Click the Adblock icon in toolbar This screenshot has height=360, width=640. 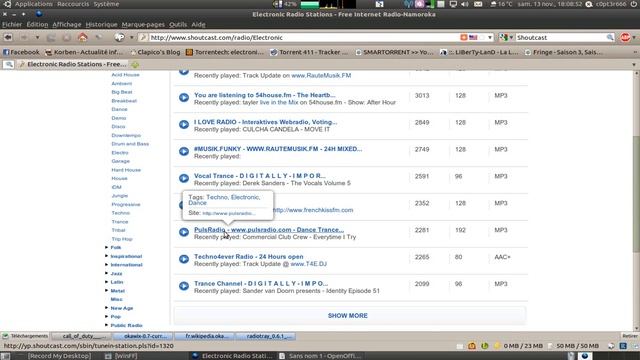coord(625,38)
